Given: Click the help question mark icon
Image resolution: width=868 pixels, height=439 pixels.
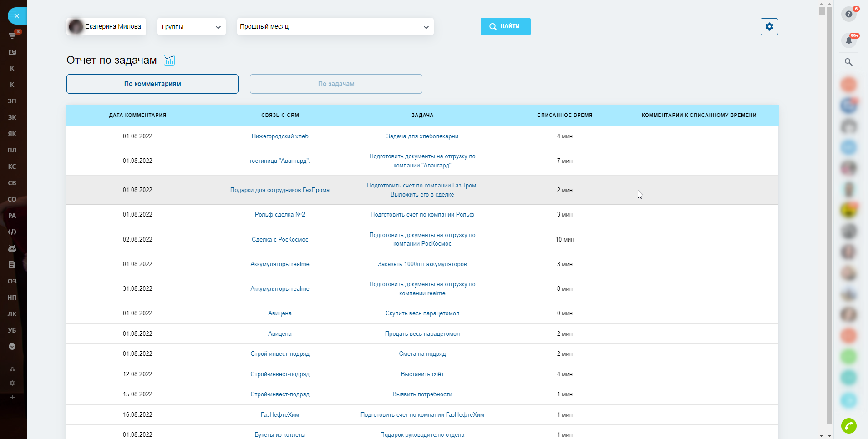Looking at the screenshot, I should tap(848, 14).
